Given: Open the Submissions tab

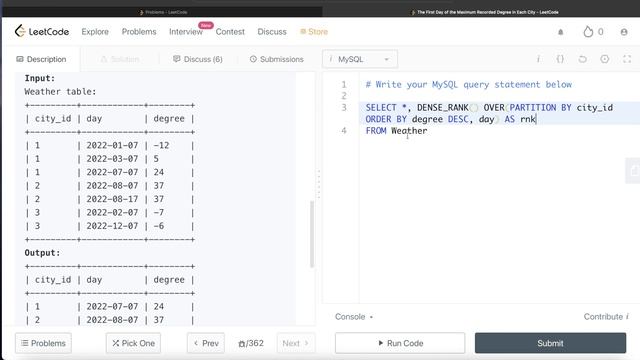Looking at the screenshot, I should (x=276, y=59).
